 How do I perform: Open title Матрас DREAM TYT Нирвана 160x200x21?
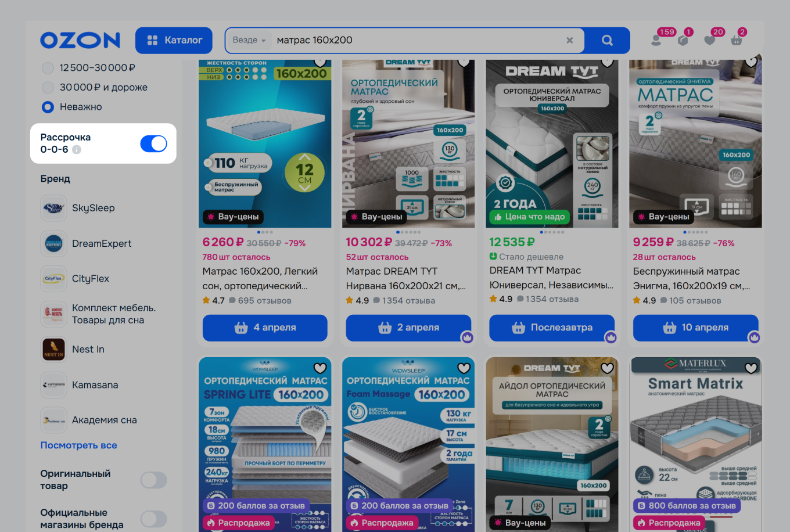pos(406,278)
